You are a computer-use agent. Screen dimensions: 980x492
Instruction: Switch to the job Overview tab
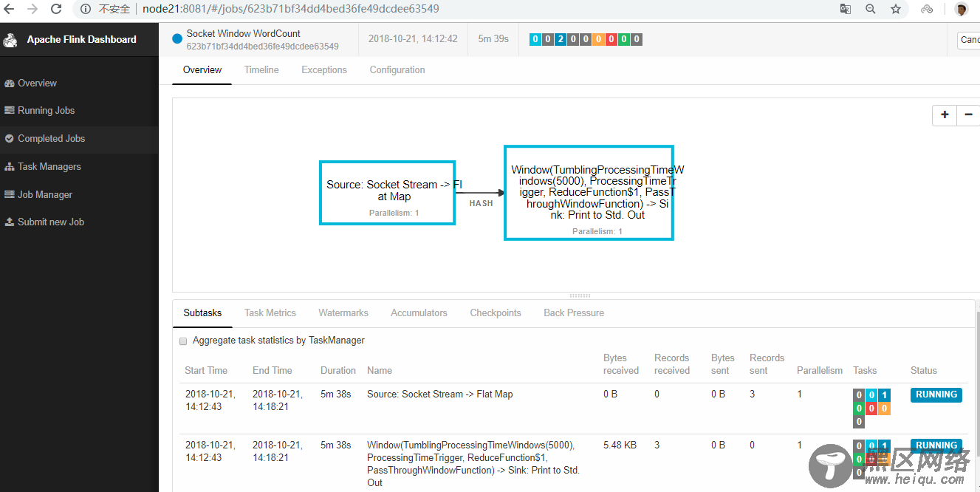click(x=202, y=70)
